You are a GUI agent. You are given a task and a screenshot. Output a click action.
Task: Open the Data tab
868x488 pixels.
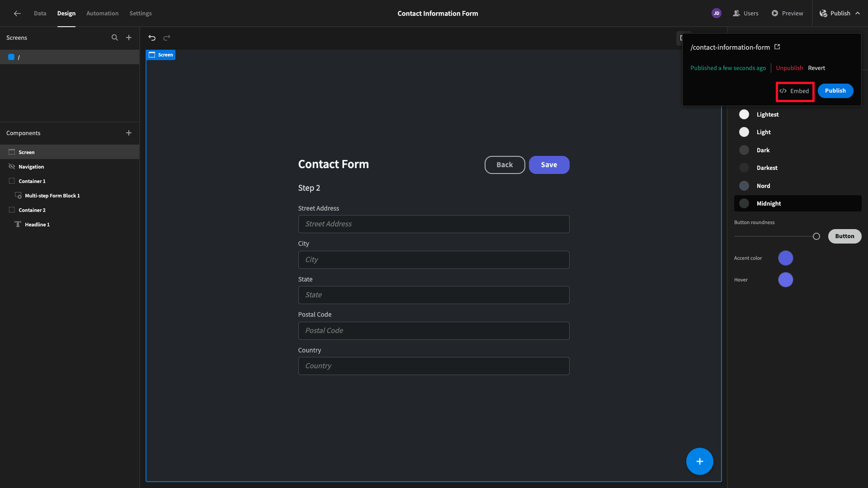[40, 14]
